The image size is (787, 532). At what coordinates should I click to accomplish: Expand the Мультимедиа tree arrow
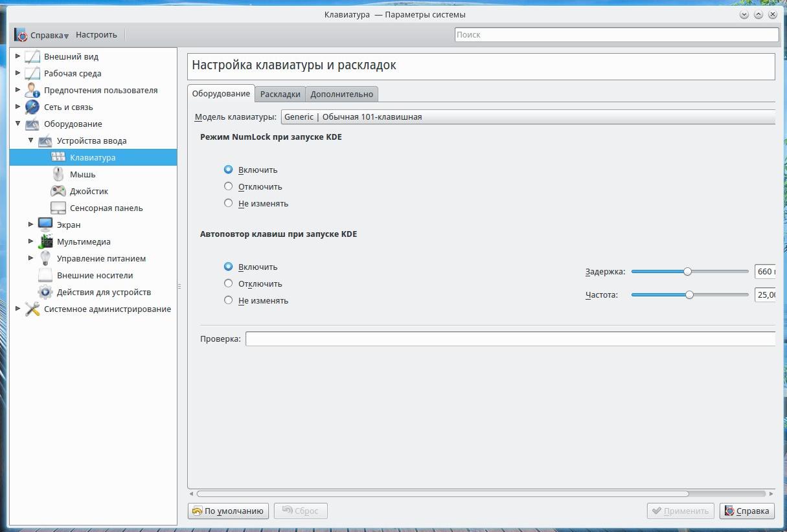[x=31, y=241]
